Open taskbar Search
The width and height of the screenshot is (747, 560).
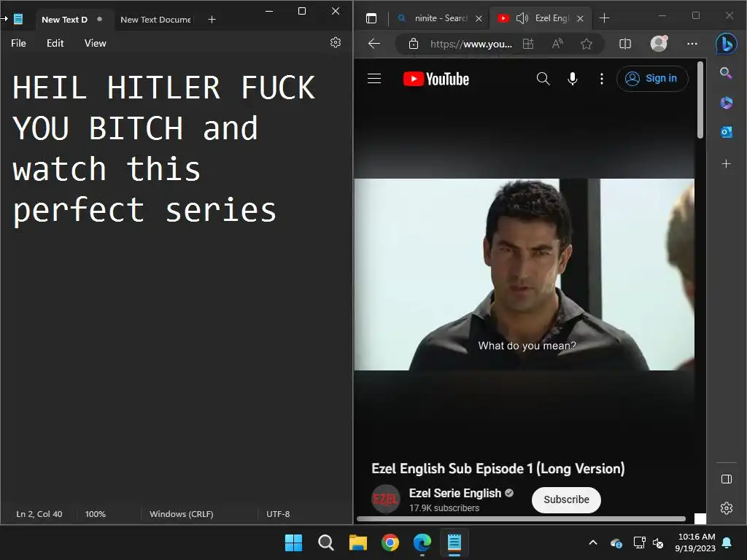[326, 542]
